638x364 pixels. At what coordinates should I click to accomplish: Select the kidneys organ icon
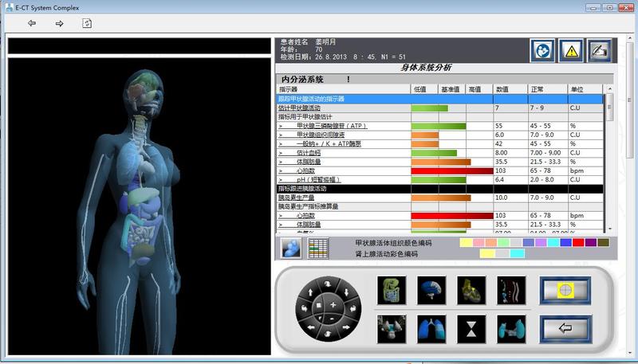tap(510, 327)
